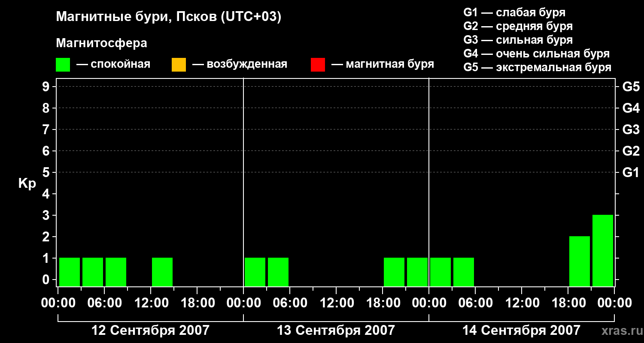Click the 12:00 time label for 14 September

522,303
